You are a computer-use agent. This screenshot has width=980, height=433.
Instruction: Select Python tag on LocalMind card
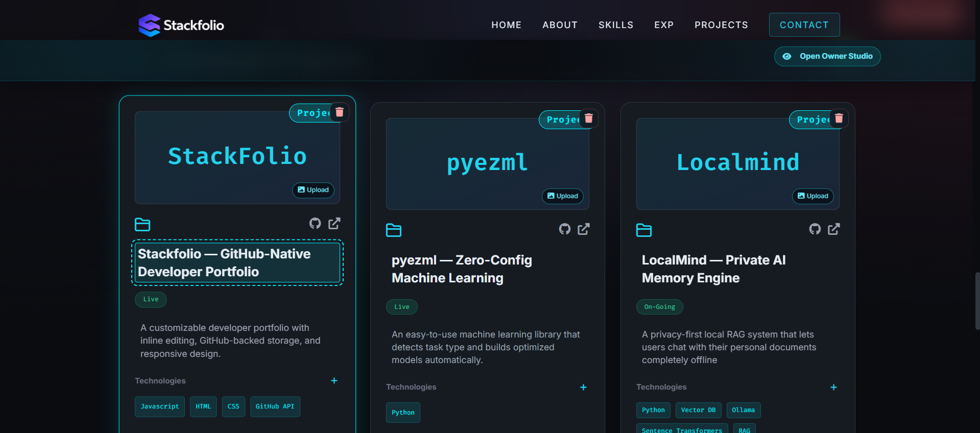(x=653, y=410)
